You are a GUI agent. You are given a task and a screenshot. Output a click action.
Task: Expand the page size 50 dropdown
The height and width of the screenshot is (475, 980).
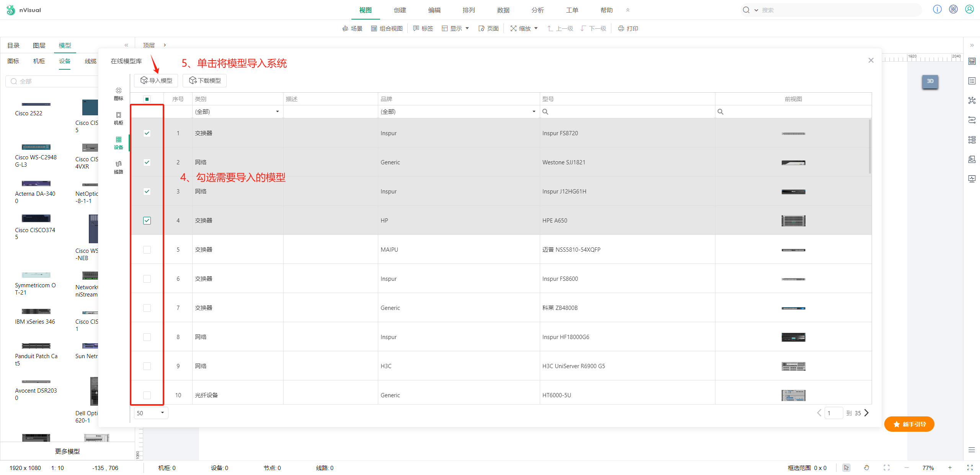tap(151, 413)
